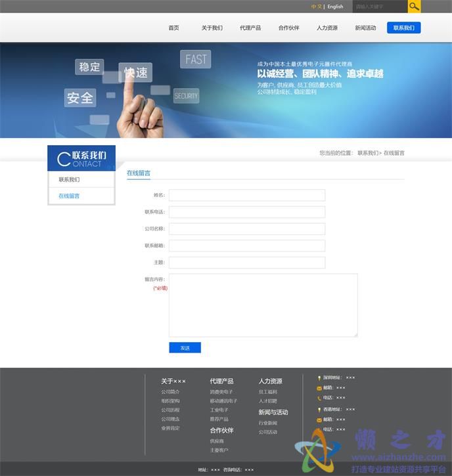Click the 姓名 input field
This screenshot has height=476, width=452.
[x=247, y=195]
